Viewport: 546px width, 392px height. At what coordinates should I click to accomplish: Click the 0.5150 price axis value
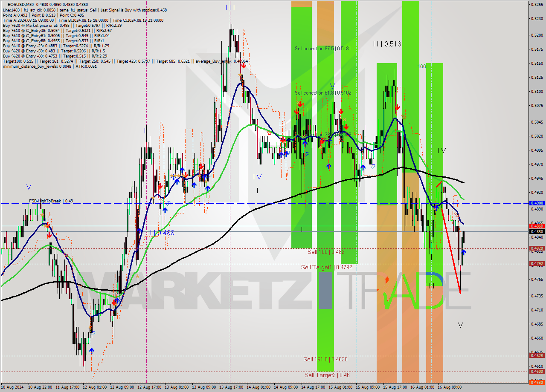[x=537, y=63]
